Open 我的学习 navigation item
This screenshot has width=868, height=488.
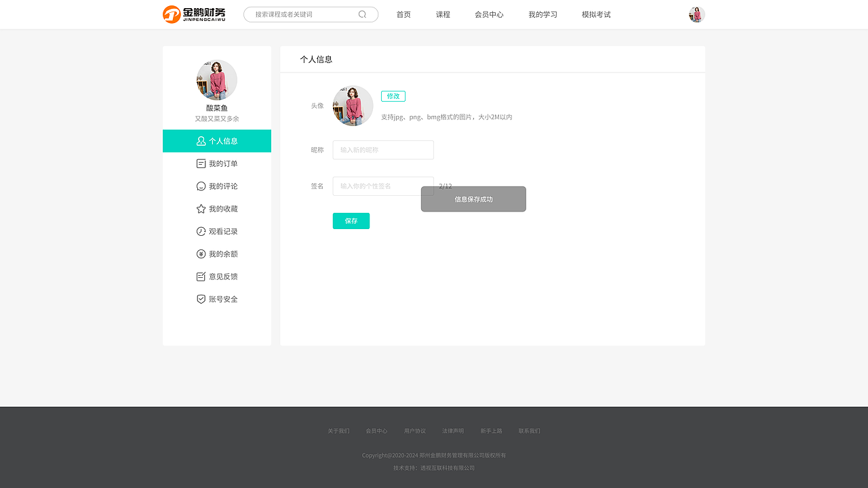click(542, 14)
